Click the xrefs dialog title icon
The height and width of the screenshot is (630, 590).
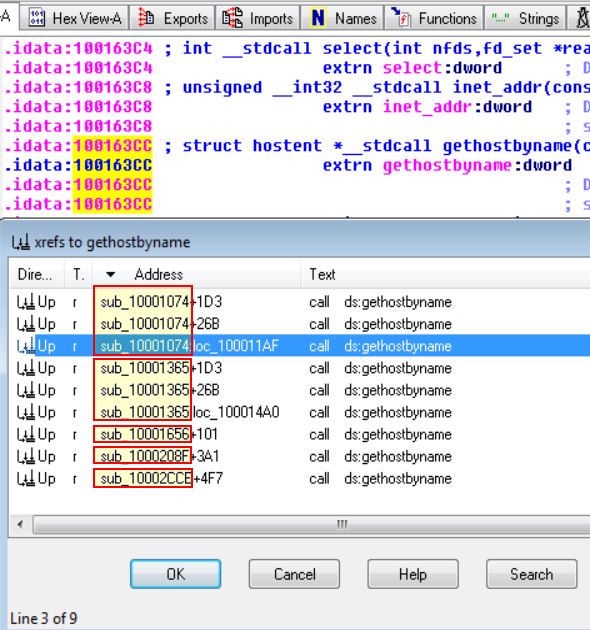pyautogui.click(x=20, y=242)
